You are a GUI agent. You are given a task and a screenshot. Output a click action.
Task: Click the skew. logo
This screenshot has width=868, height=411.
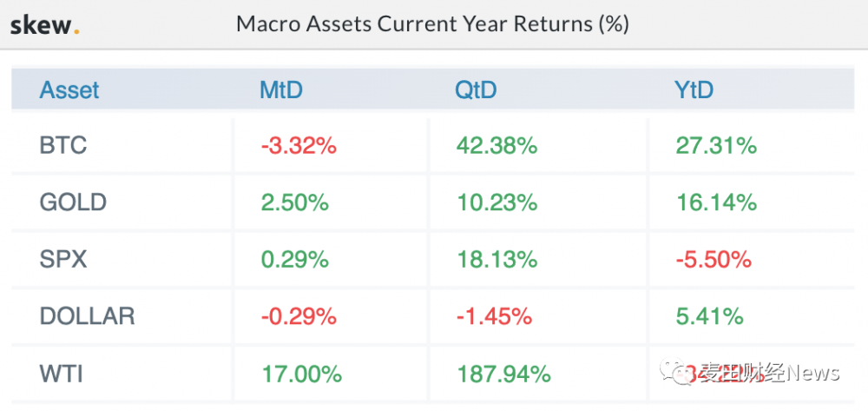click(44, 24)
